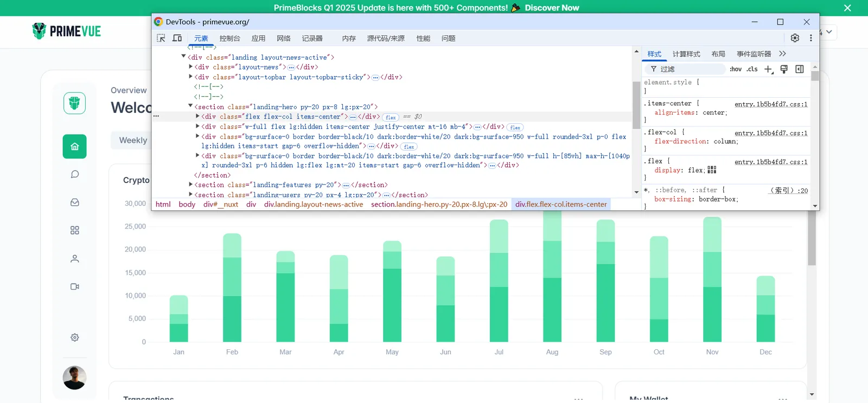Switch to the 控制台 (Console) tab
This screenshot has height=403, width=868.
click(229, 39)
